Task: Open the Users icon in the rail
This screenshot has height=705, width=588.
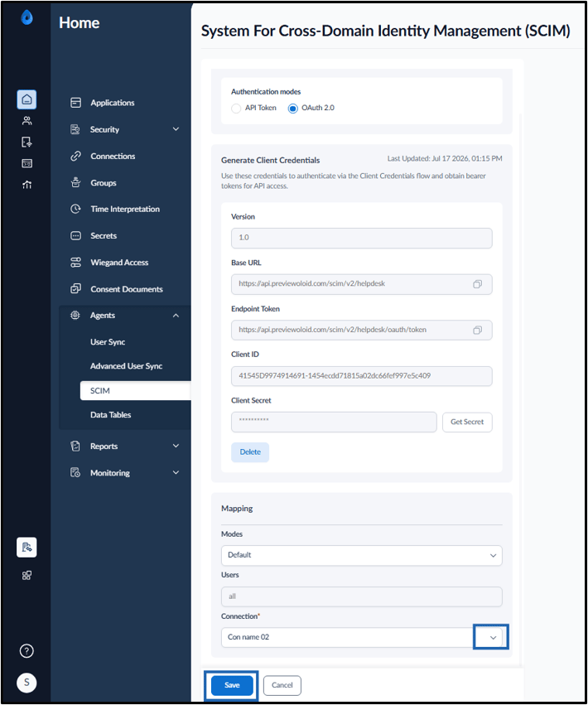Action: [x=27, y=120]
